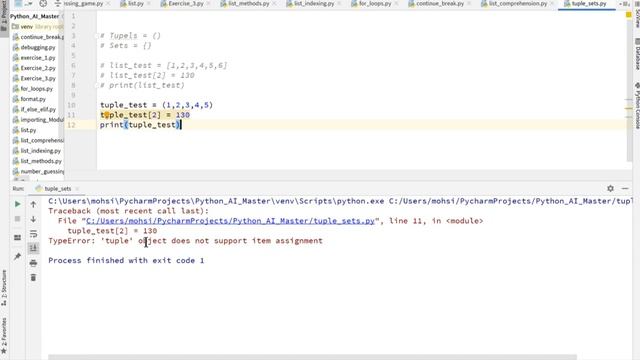The height and width of the screenshot is (360, 640).
Task: Show hidden editor tabs dropdown
Action: (624, 4)
